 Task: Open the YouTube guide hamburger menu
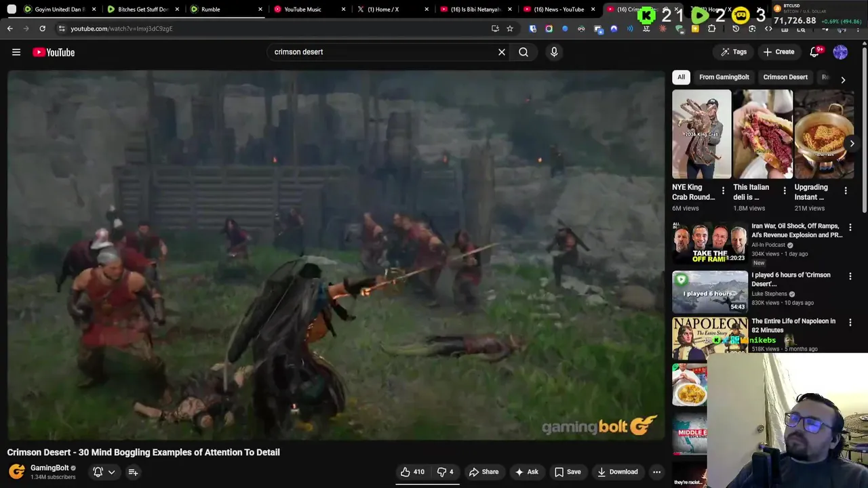click(x=16, y=52)
